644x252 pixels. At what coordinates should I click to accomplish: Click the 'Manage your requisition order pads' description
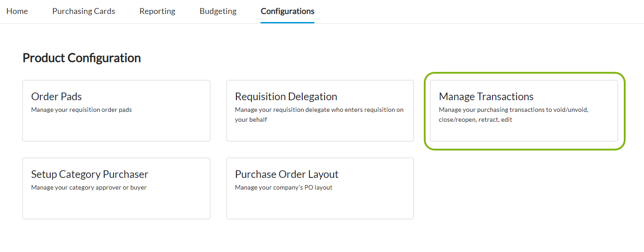point(81,110)
